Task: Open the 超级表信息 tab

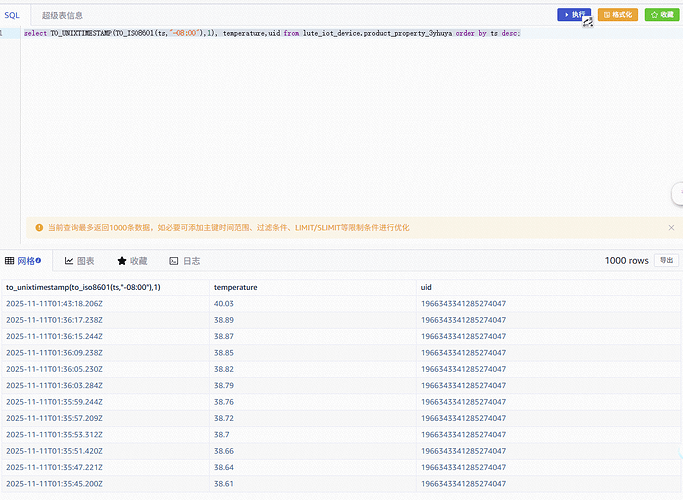Action: click(62, 15)
